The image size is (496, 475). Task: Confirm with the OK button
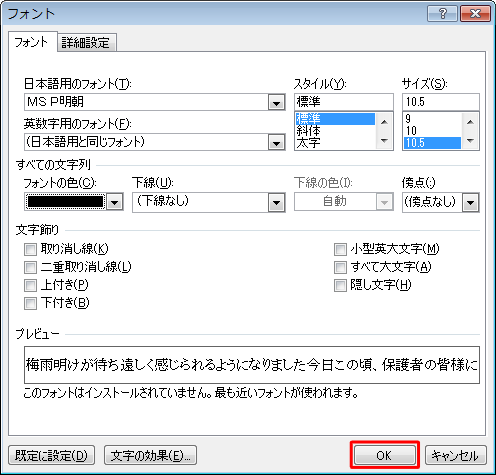point(385,455)
